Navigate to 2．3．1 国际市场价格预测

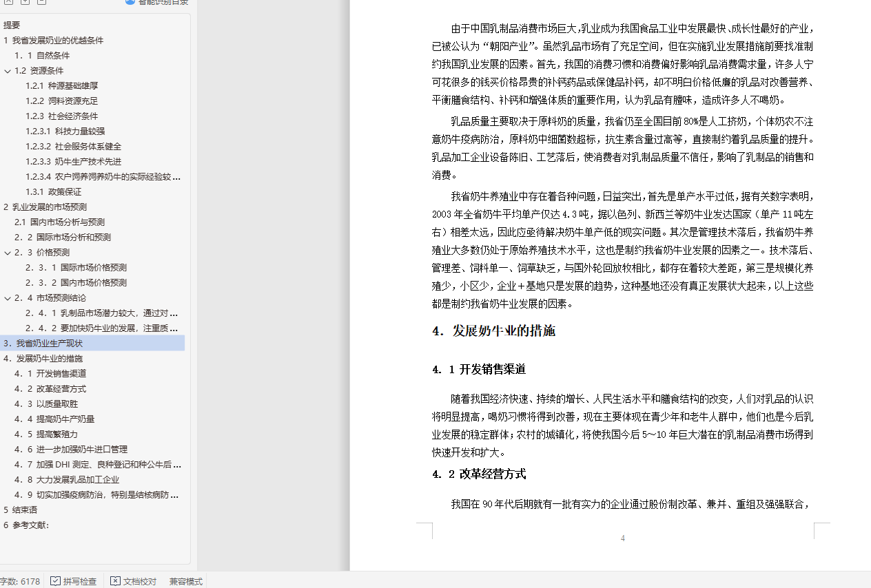click(76, 268)
